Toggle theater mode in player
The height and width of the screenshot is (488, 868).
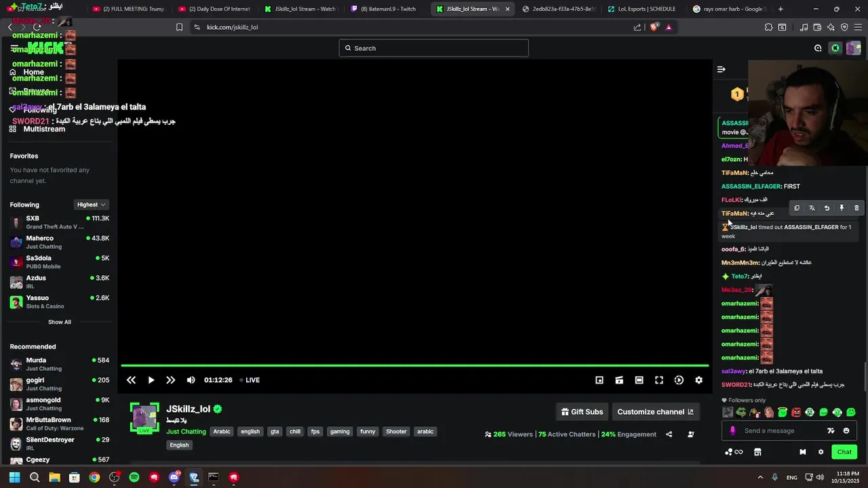tap(639, 380)
